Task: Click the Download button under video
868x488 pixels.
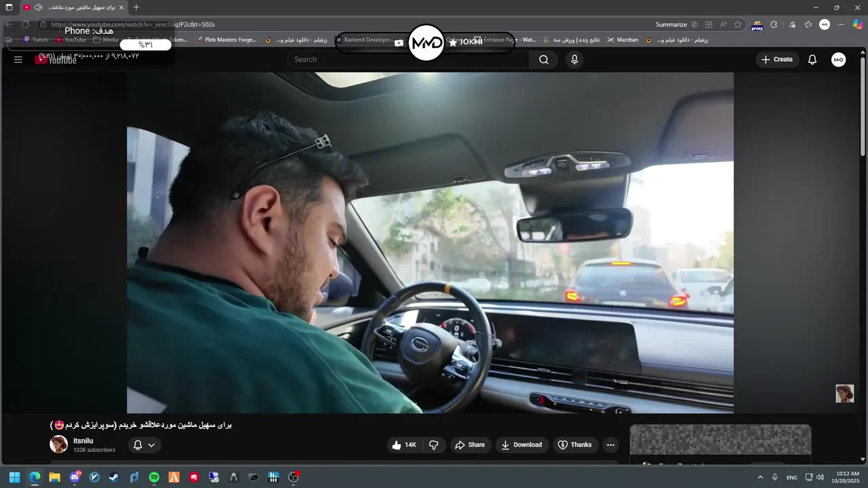Action: pos(521,445)
